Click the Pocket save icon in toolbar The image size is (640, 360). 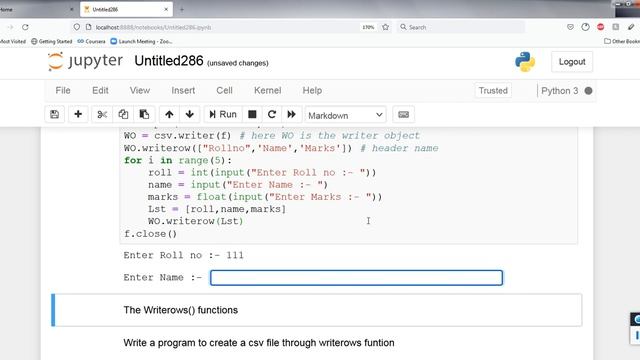(x=570, y=27)
